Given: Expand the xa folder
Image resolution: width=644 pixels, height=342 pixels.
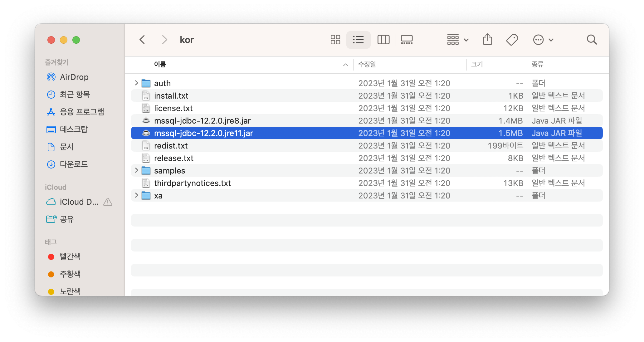Looking at the screenshot, I should click(x=136, y=195).
